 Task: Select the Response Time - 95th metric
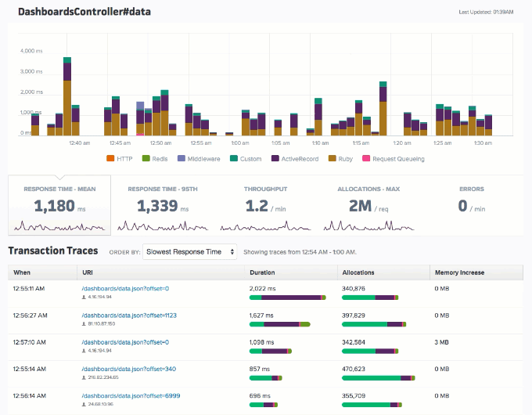tap(163, 205)
